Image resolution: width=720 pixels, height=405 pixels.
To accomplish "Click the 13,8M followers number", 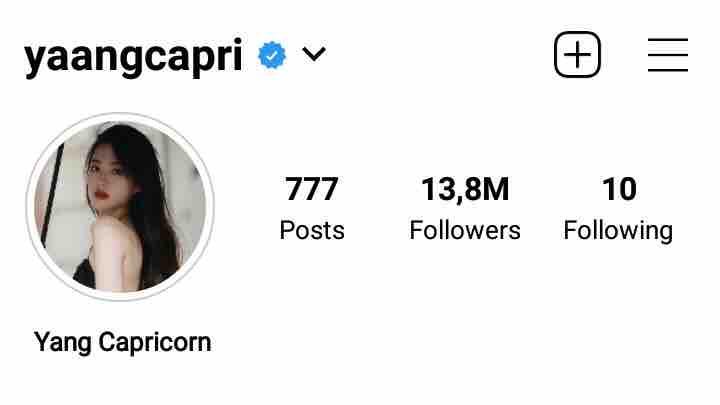I will 465,189.
